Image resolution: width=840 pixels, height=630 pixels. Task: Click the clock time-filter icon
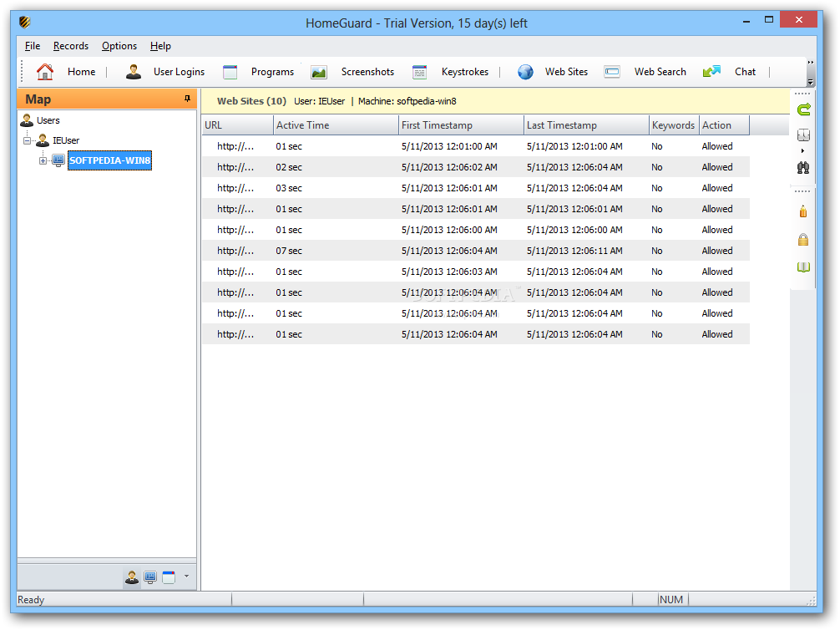(x=803, y=135)
